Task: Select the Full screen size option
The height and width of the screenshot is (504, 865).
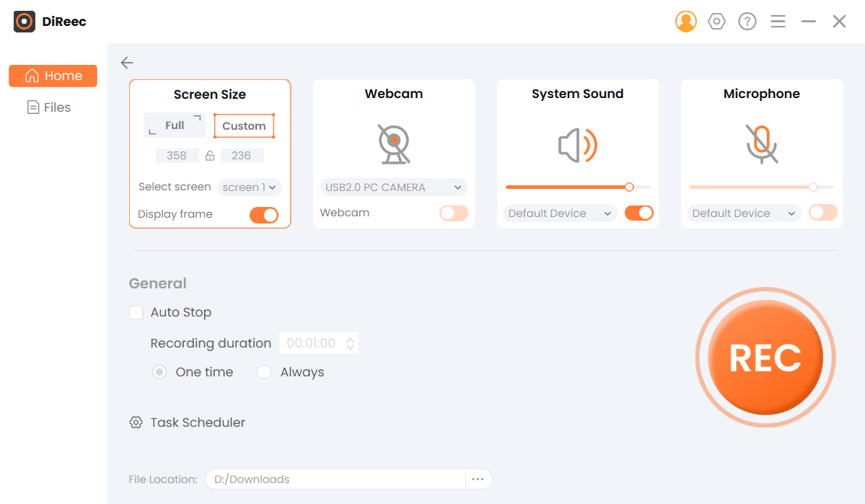Action: point(175,124)
